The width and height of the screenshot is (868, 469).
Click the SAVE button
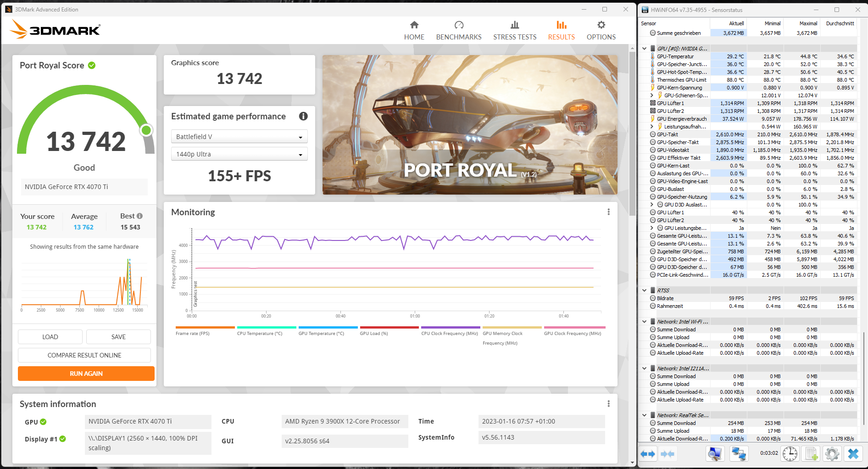tap(118, 337)
